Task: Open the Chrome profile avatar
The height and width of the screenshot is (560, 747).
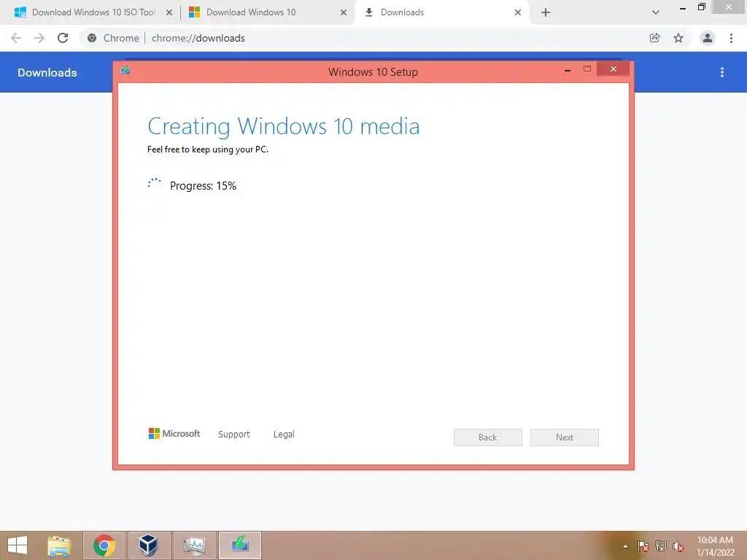Action: coord(708,38)
